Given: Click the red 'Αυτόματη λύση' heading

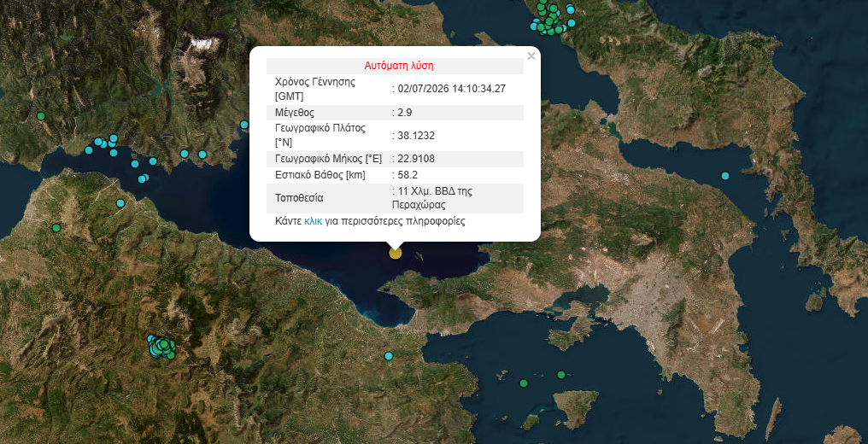Looking at the screenshot, I should [x=399, y=66].
